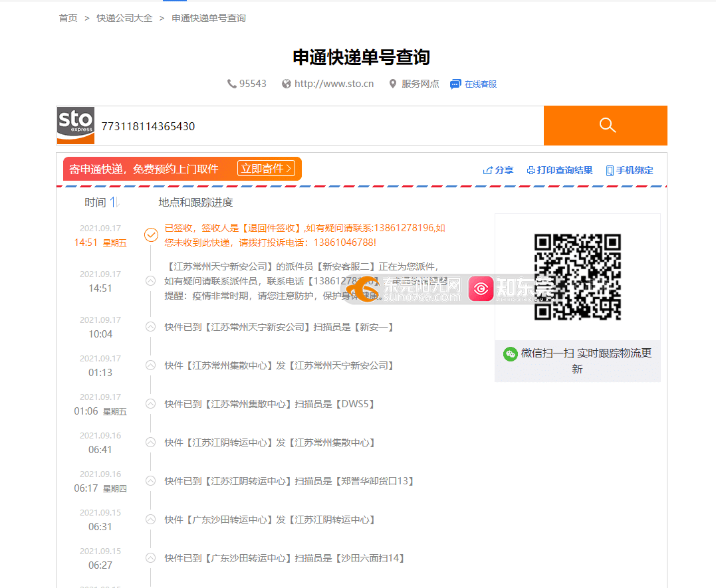
Task: Click timeline marker for the 06:41 entry
Action: click(151, 442)
